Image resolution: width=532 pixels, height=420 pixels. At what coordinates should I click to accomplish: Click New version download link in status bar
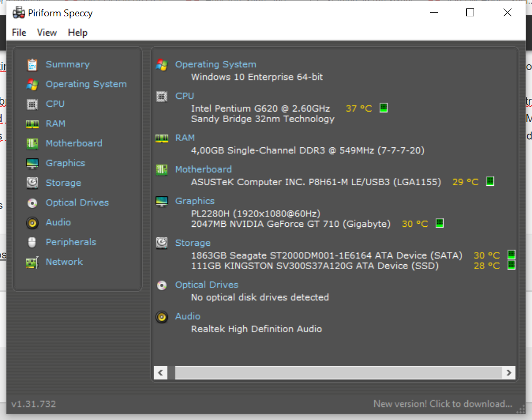(443, 404)
